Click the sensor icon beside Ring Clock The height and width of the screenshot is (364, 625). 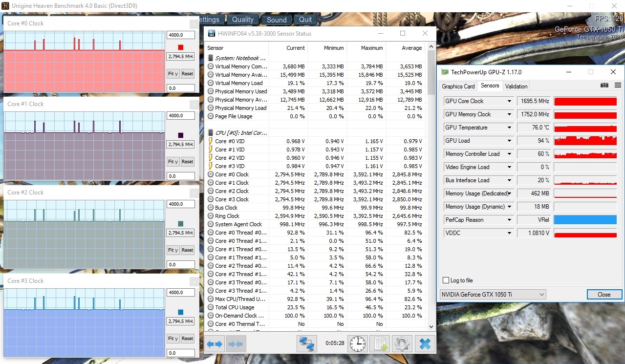[x=211, y=216]
